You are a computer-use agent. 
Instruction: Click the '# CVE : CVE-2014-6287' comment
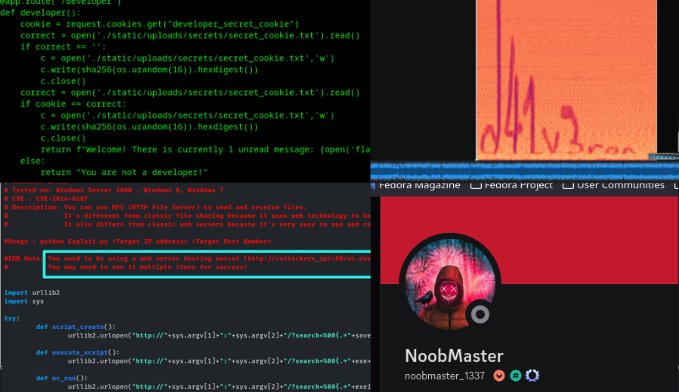[46, 198]
